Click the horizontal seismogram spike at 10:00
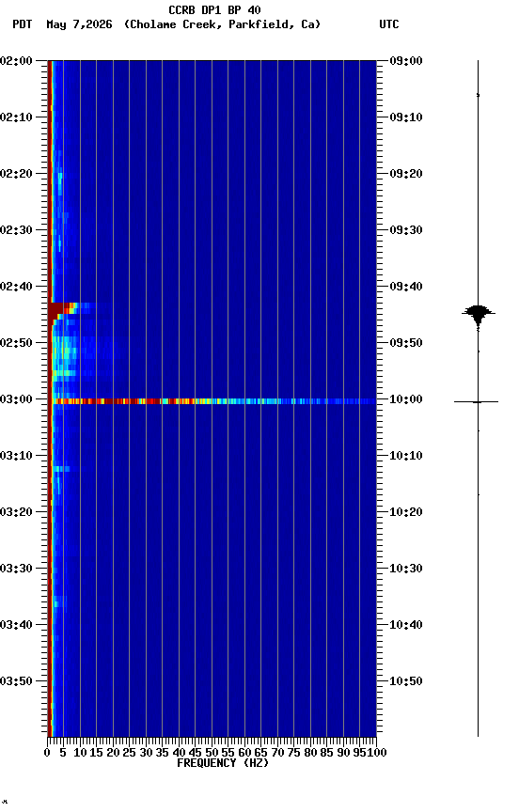Viewport: 519px width, 812px height. point(477,402)
